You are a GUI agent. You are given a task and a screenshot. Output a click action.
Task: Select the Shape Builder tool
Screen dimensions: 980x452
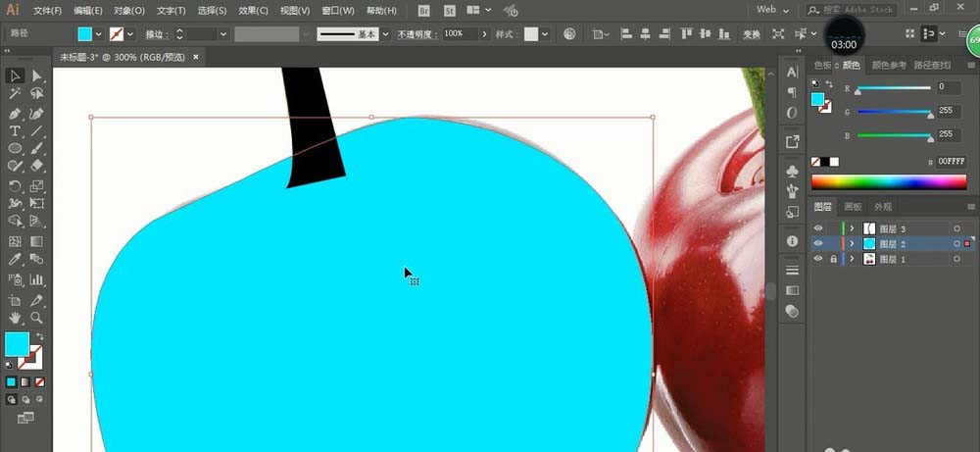point(16,221)
